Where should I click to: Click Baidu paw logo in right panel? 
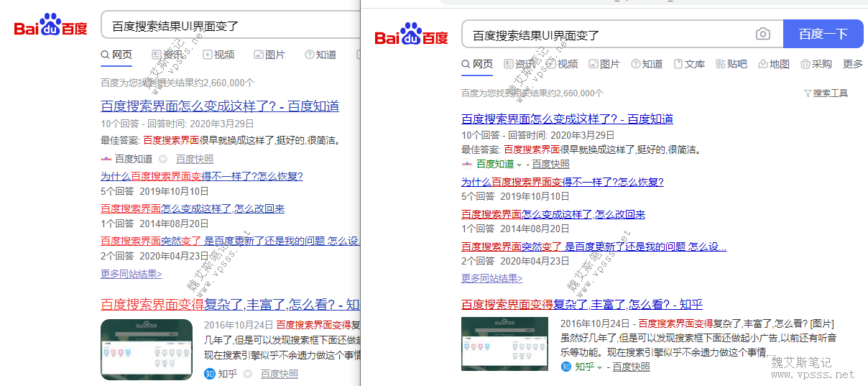(411, 35)
